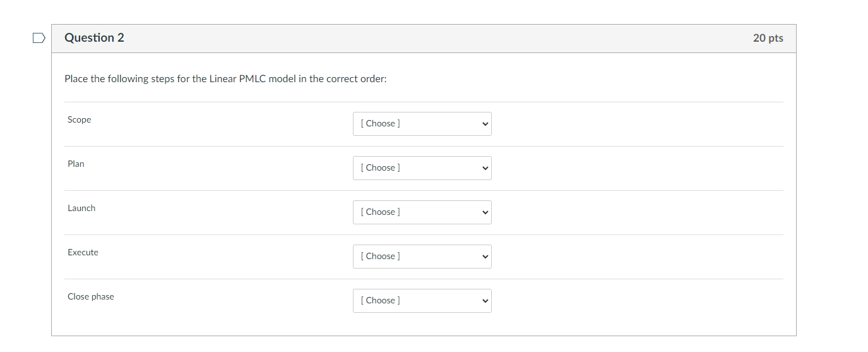The image size is (868, 352).
Task: Click the 'Place the following steps' prompt text
Action: pyautogui.click(x=119, y=79)
